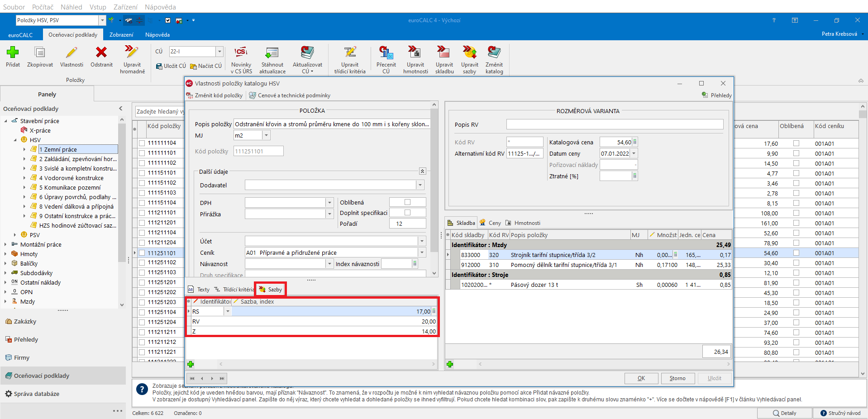Click the Pořadí field showing 12
This screenshot has width=868, height=419.
pos(407,224)
